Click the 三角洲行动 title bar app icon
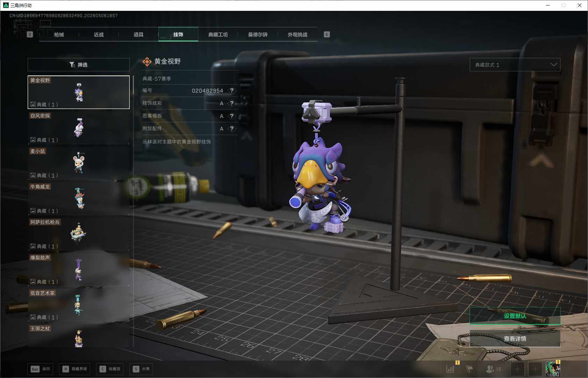This screenshot has height=378, width=588. coord(6,5)
